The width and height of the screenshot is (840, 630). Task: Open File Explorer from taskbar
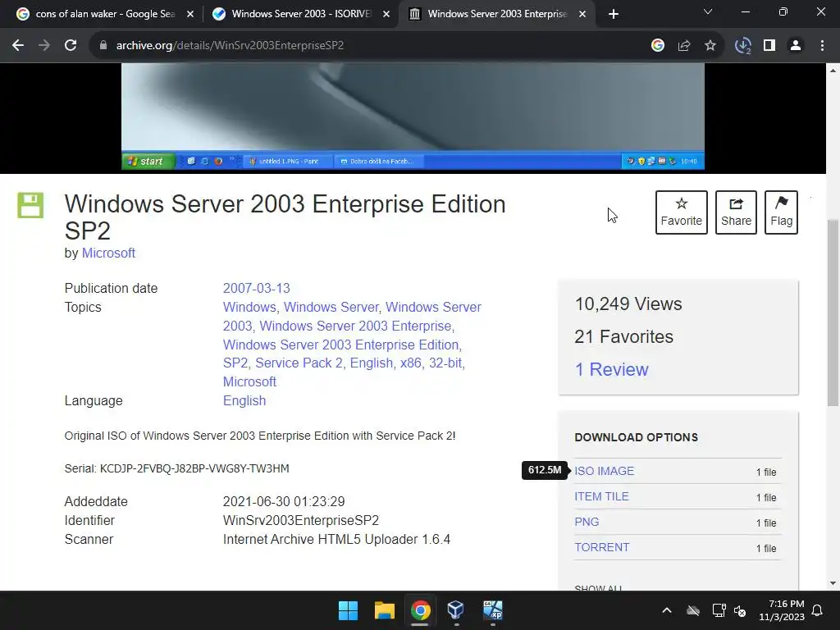385,610
